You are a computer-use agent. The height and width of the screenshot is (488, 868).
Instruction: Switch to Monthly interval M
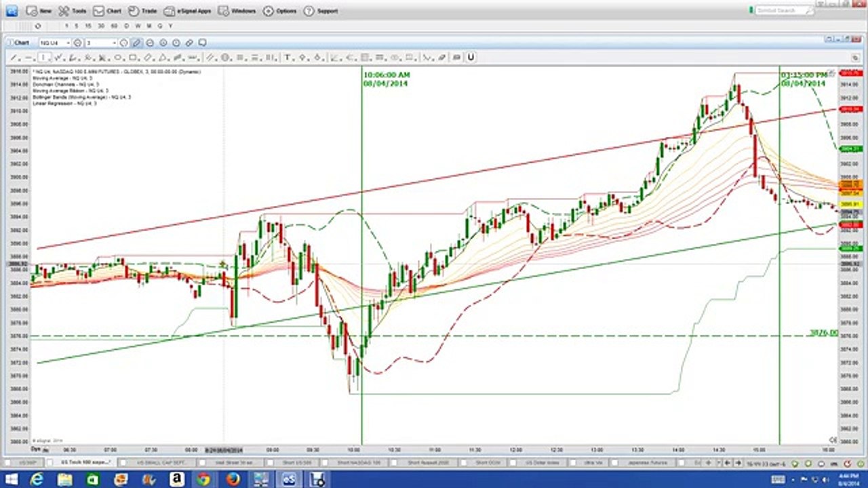[149, 26]
